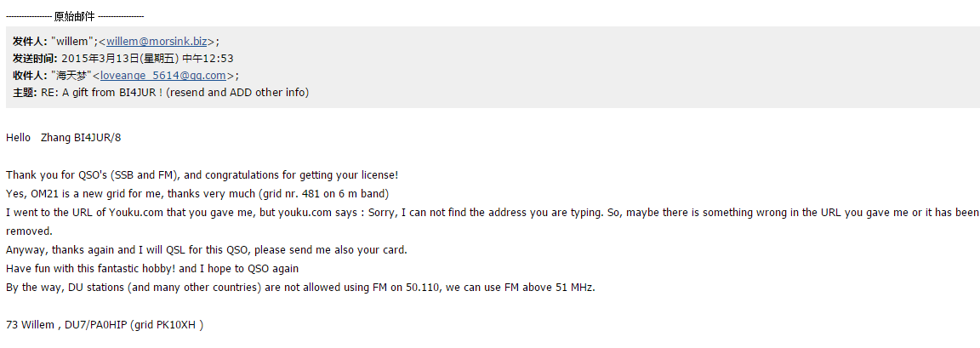Click the 收件人 recipient label
Image resolution: width=980 pixels, height=348 pixels.
[x=30, y=76]
